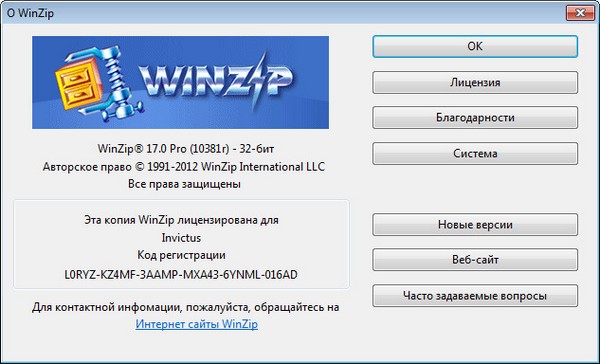Image resolution: width=600 pixels, height=364 pixels.
Task: Click the licensee name Invictus
Action: point(181,238)
